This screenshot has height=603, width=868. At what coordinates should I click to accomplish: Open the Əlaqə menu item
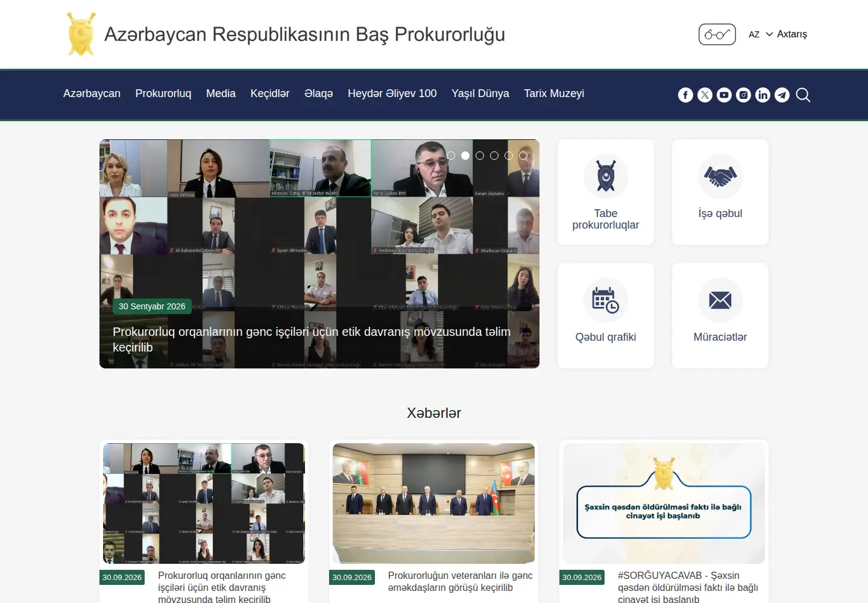319,93
